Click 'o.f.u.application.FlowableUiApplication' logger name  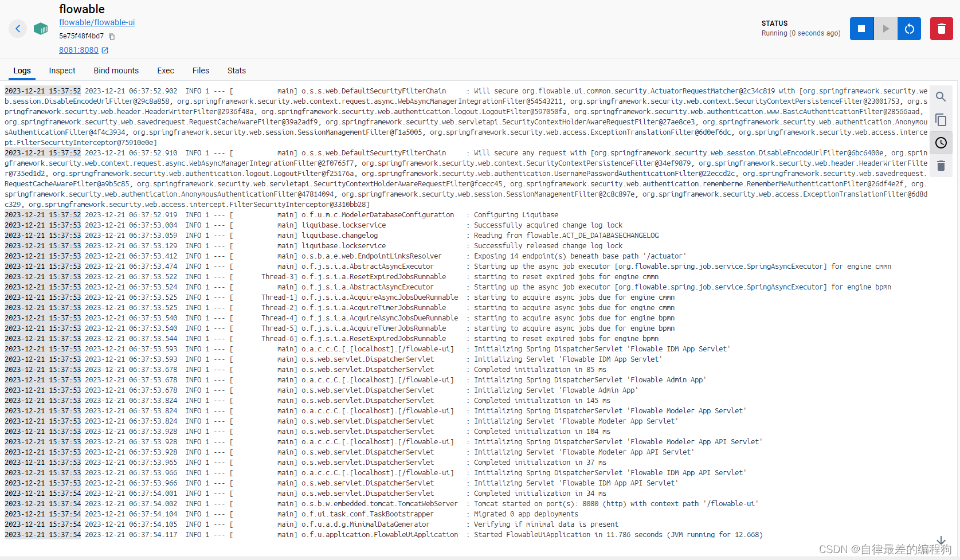tap(380, 535)
